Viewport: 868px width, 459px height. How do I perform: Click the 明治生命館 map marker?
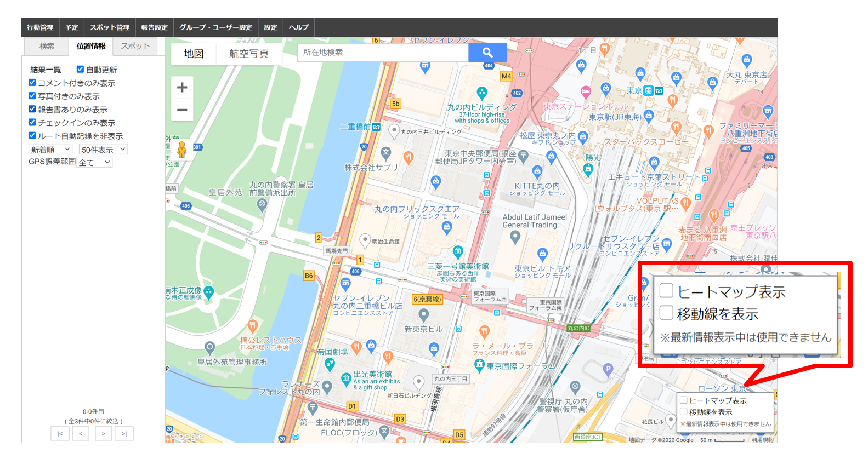point(365,240)
